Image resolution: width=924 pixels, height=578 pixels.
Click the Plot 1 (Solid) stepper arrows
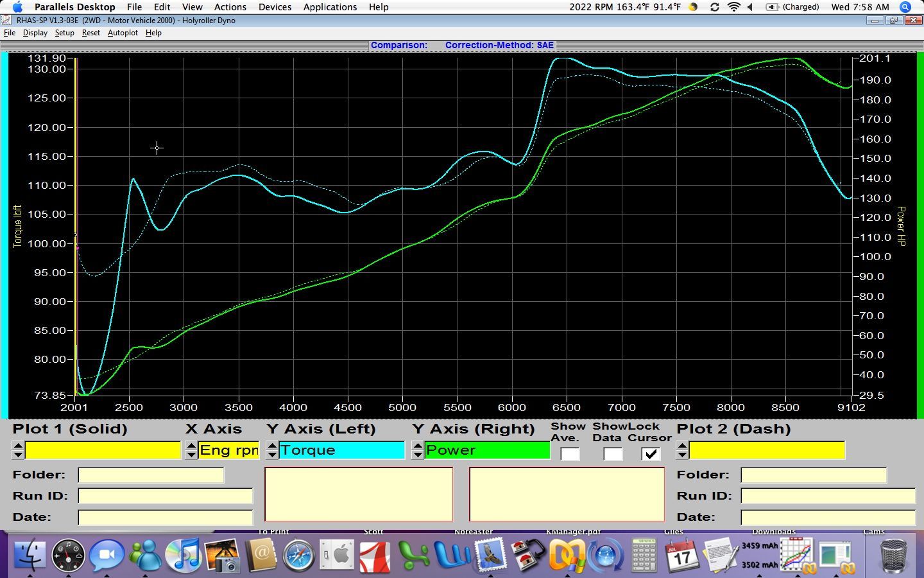point(18,450)
